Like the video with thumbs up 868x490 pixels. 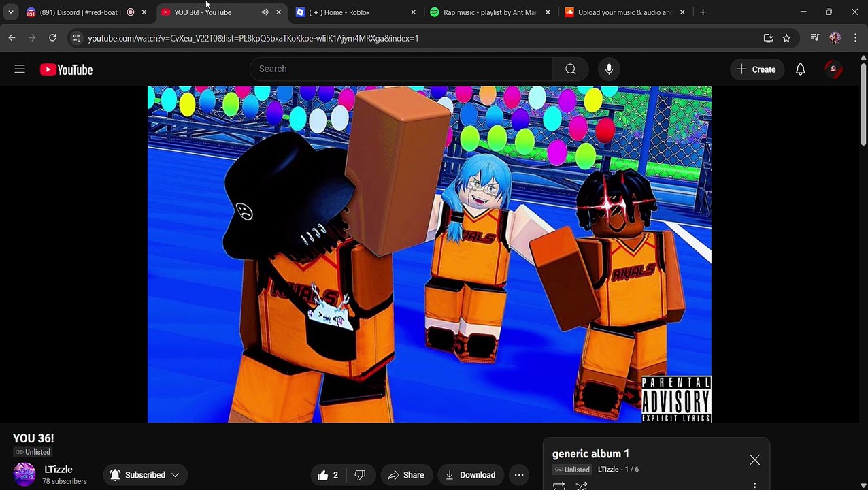[x=329, y=475]
